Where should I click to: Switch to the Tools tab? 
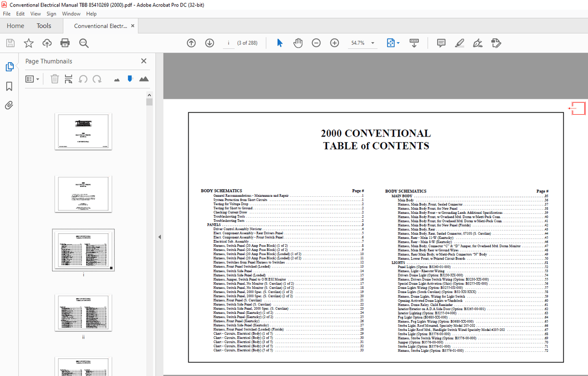[x=44, y=26]
